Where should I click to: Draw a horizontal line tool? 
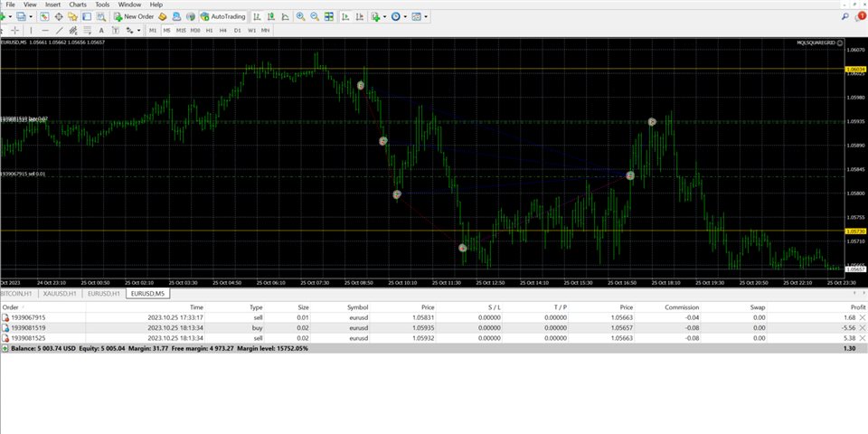pos(45,31)
